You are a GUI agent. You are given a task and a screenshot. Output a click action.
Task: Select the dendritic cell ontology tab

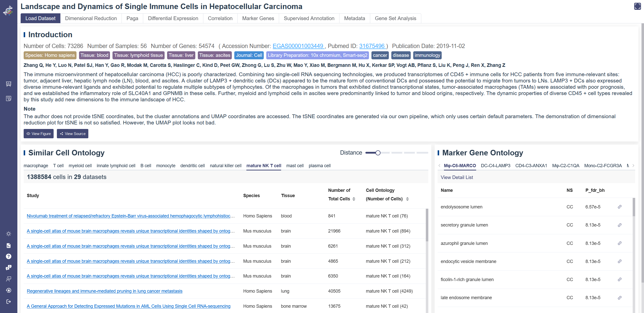click(193, 166)
